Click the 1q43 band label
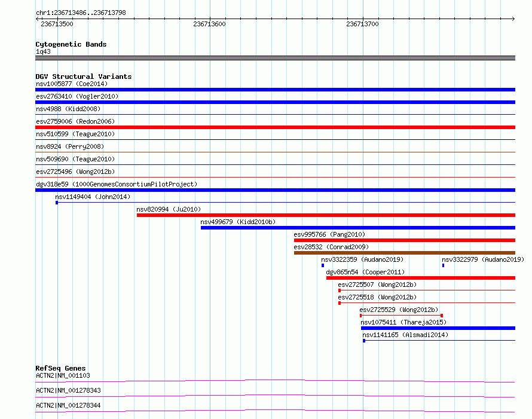The image size is (532, 419). click(43, 51)
